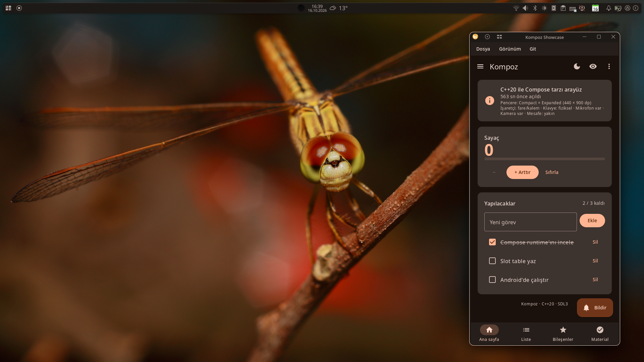Open the three-dot overflow menu in Kompoz
644x362 pixels.
click(609, 66)
